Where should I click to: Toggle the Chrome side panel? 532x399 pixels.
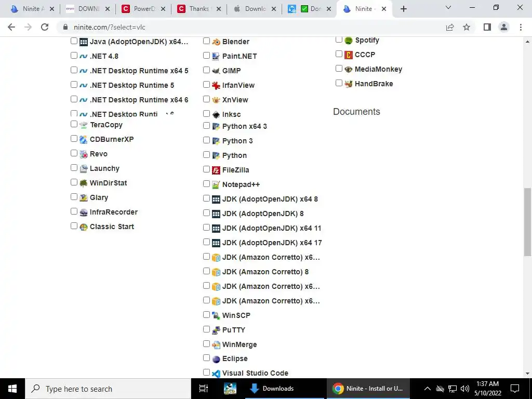(x=487, y=27)
